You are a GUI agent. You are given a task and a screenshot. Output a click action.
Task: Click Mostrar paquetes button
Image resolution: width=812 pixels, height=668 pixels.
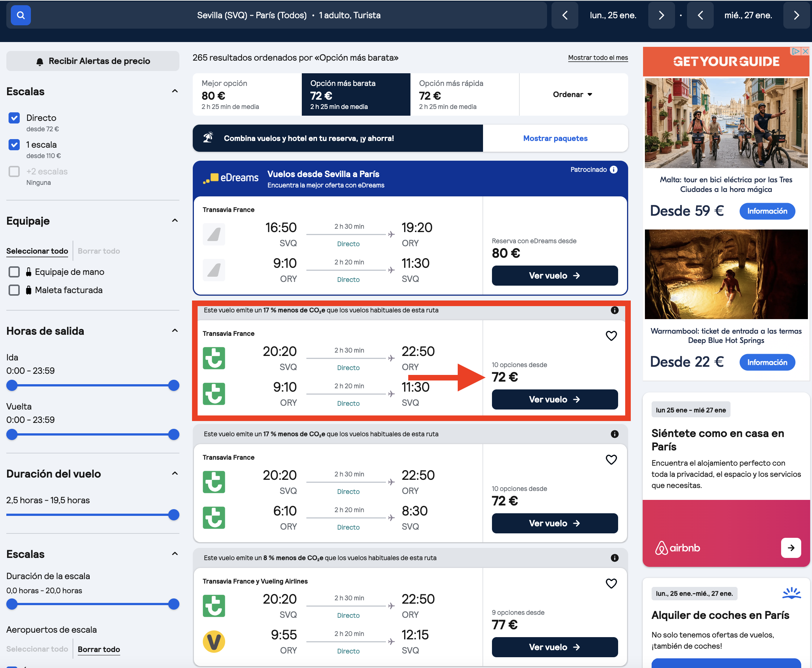[x=555, y=138]
